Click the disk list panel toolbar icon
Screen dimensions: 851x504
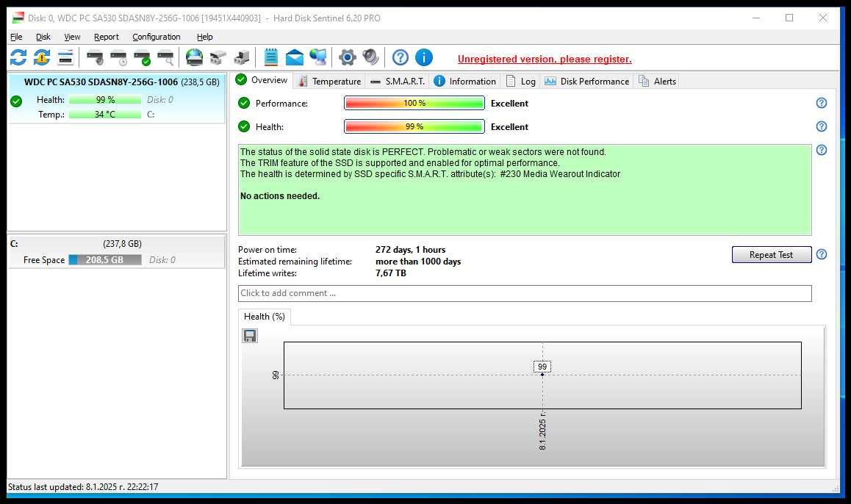(65, 57)
